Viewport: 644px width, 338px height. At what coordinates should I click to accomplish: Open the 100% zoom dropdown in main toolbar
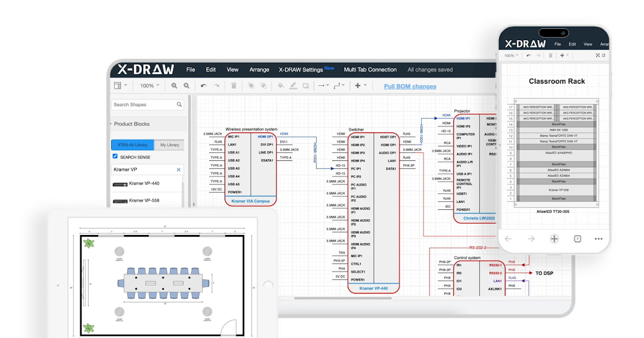pyautogui.click(x=150, y=86)
